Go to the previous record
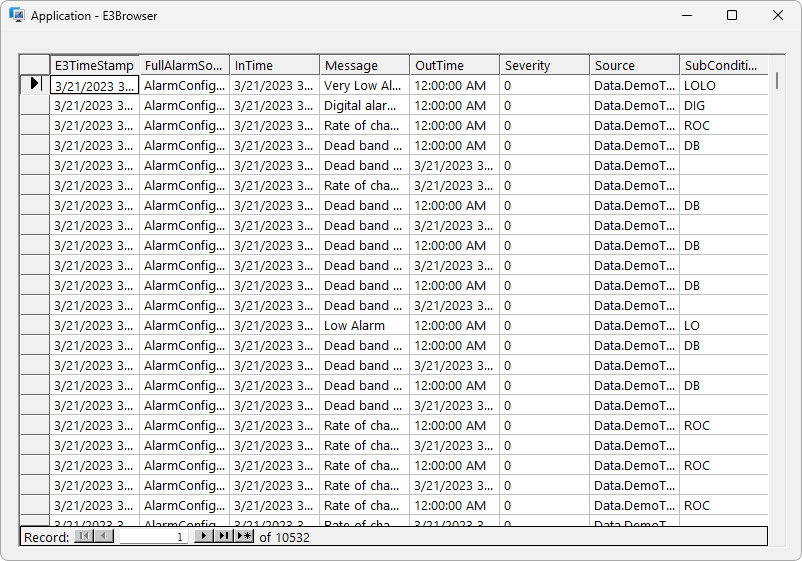 pyautogui.click(x=104, y=536)
